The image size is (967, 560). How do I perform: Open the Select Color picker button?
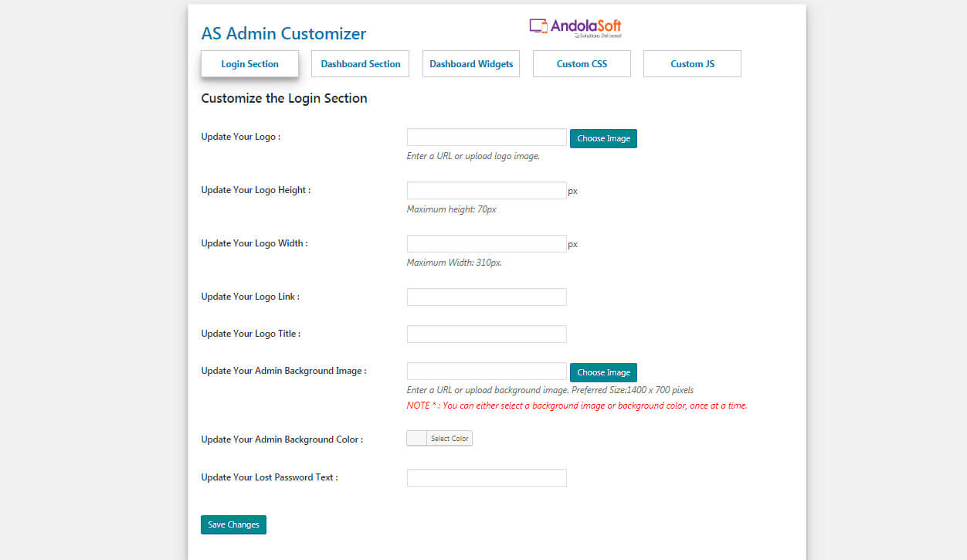(450, 439)
